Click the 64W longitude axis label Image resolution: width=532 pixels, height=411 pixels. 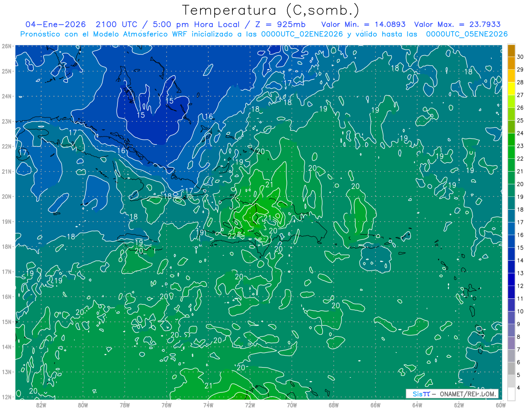click(x=417, y=404)
